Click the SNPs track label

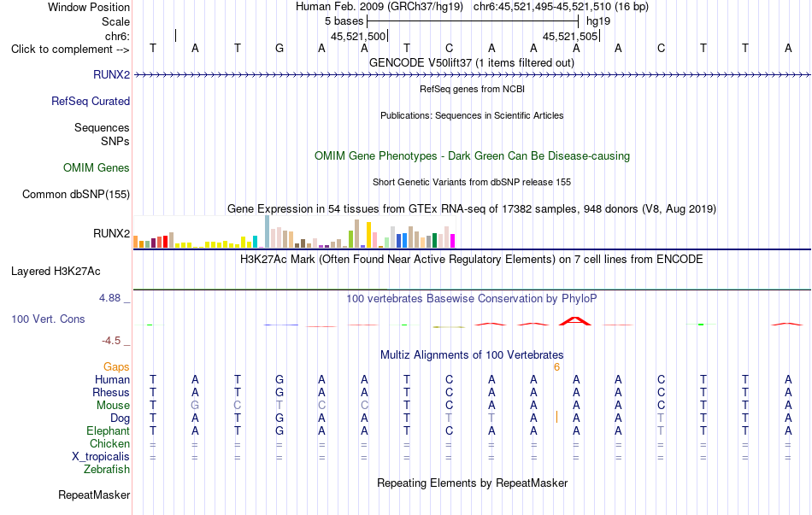[x=115, y=141]
